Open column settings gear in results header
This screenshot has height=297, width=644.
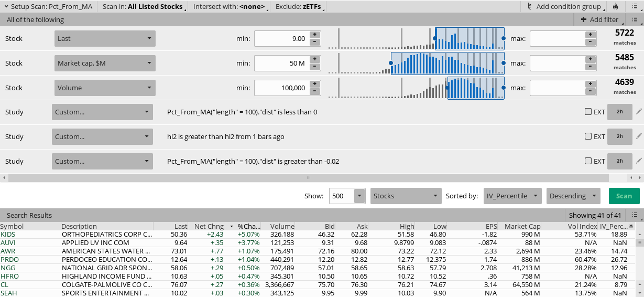coord(631,227)
